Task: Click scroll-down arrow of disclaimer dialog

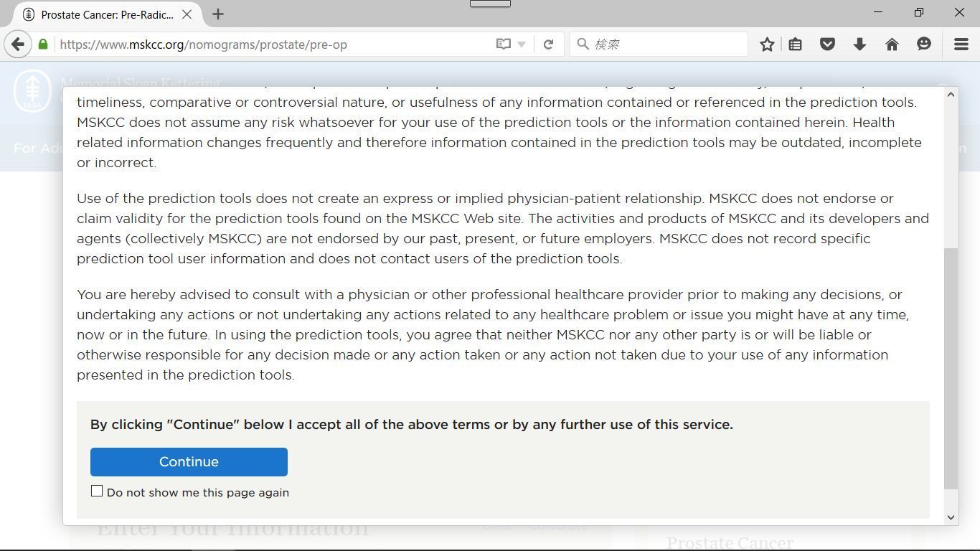Action: 951,517
